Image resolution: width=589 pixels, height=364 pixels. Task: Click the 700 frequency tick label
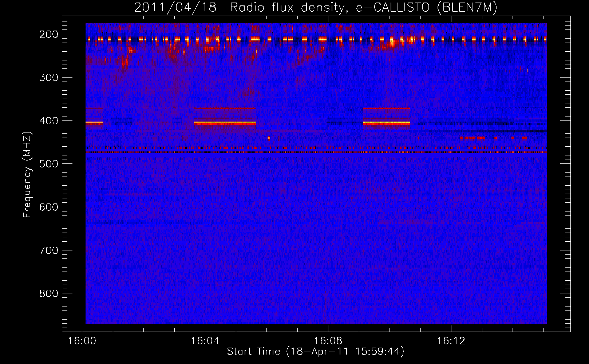[49, 250]
